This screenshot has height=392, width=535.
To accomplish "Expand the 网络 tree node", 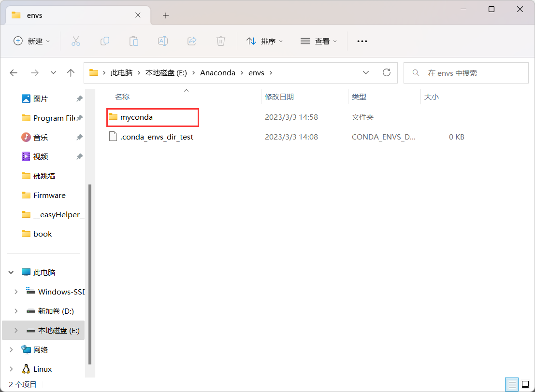I will (11, 350).
